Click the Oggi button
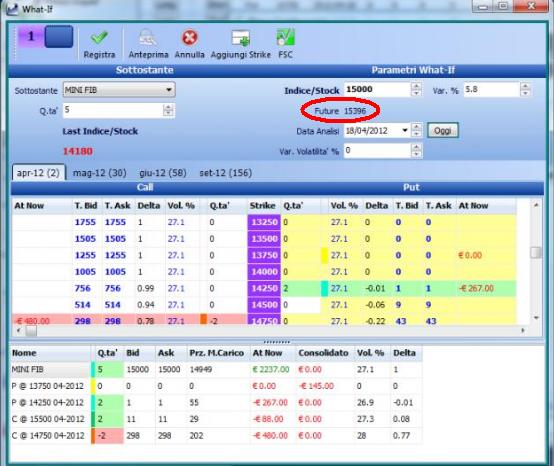Viewport: 554px width, 466px height. click(443, 131)
